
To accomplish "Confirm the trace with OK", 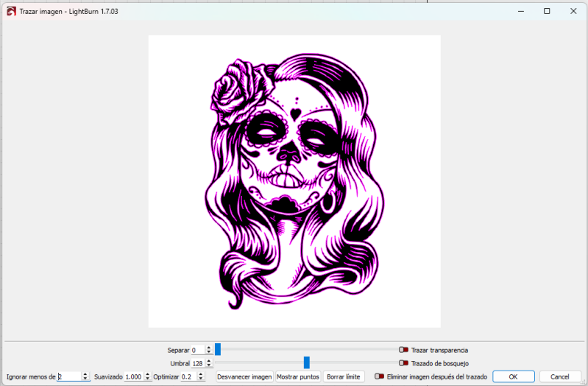I will pos(513,376).
